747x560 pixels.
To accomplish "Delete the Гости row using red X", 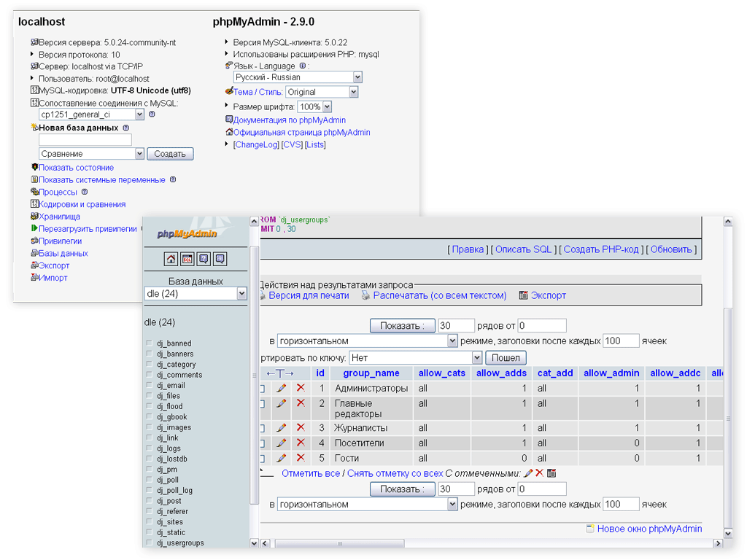I will (301, 458).
